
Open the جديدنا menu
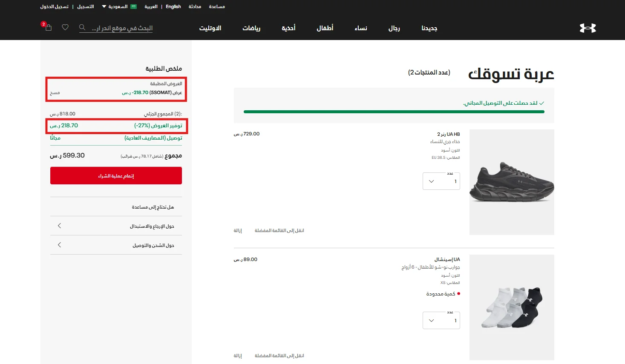click(429, 28)
